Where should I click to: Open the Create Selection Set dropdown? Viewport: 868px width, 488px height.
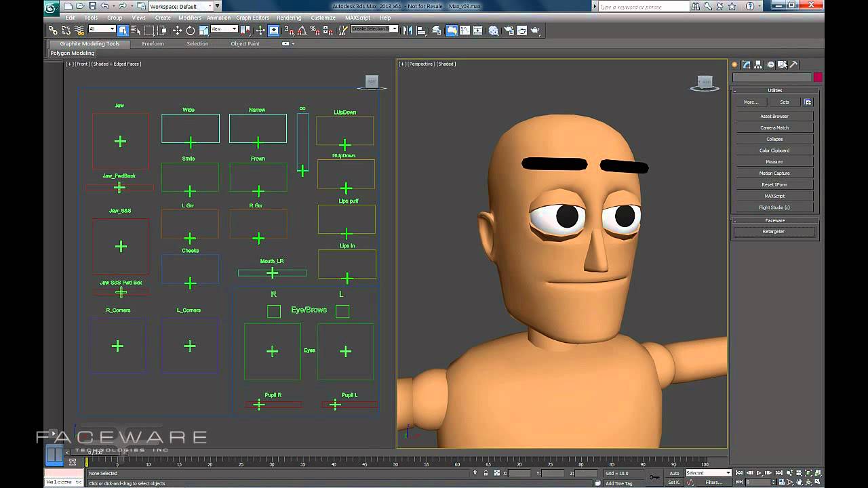click(x=374, y=29)
